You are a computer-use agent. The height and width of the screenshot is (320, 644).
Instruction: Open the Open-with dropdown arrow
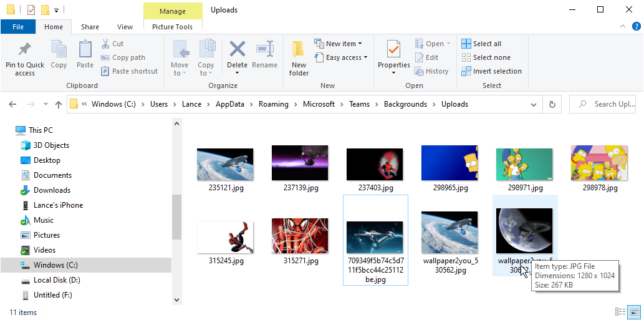448,44
